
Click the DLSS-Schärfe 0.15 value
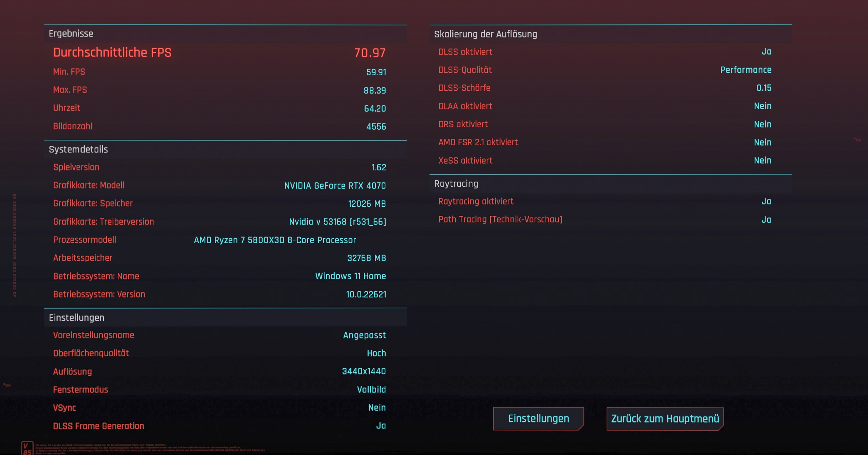(x=763, y=88)
